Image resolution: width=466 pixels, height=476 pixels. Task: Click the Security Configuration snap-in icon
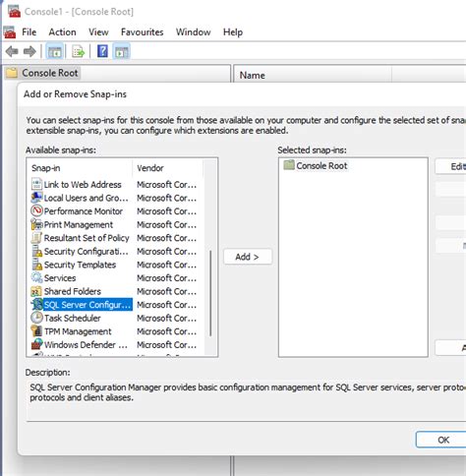pyautogui.click(x=36, y=252)
